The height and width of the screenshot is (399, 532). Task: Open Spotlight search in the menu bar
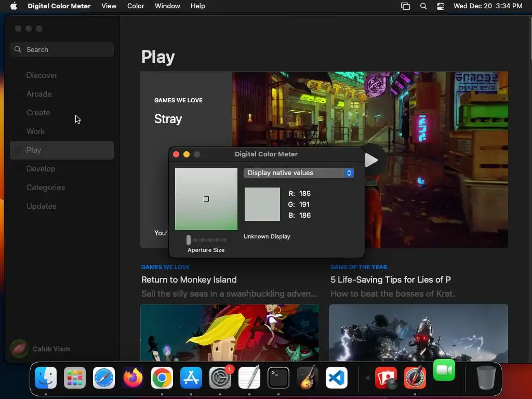(x=423, y=6)
